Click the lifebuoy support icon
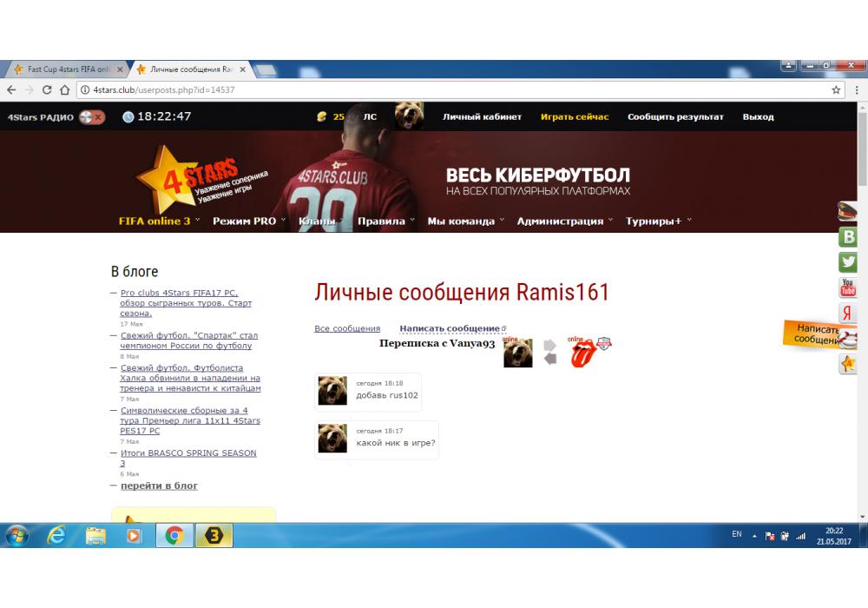 click(x=849, y=339)
